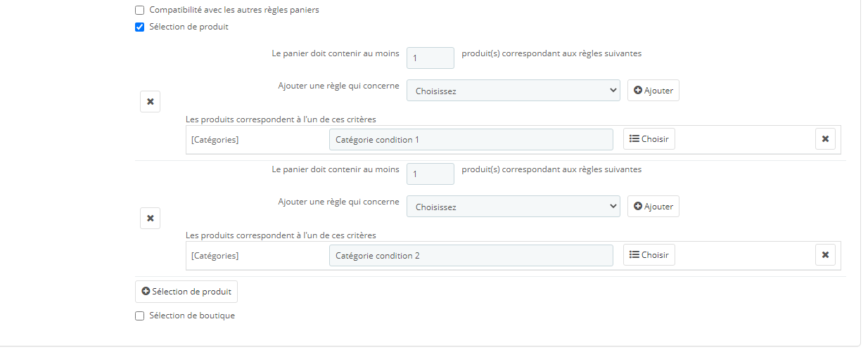
Task: Add a new Sélection de produit group
Action: pyautogui.click(x=186, y=291)
